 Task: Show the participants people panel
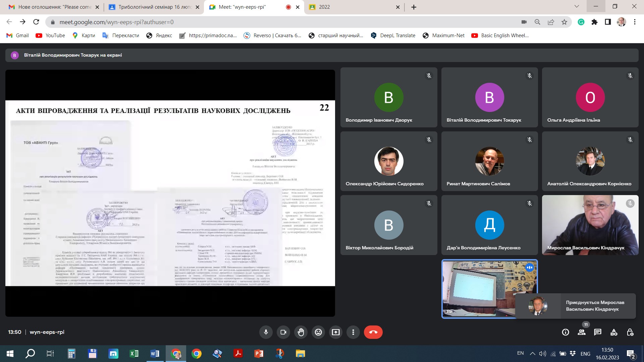[x=582, y=332]
